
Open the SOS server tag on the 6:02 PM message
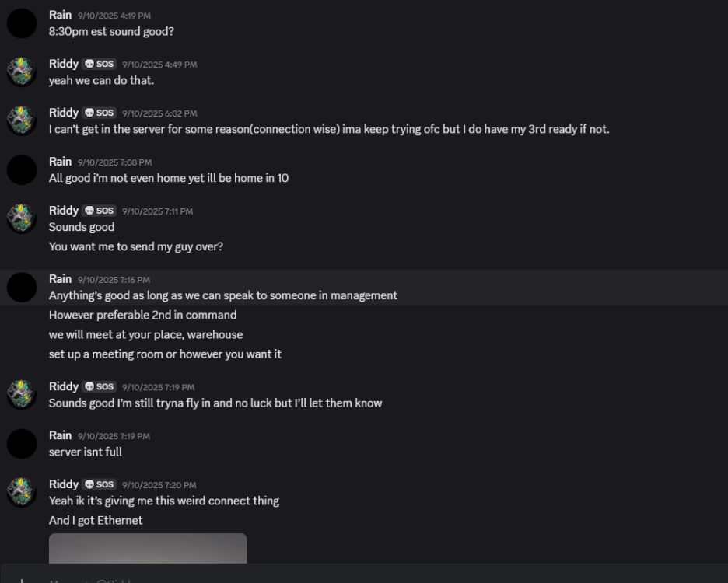[100, 113]
